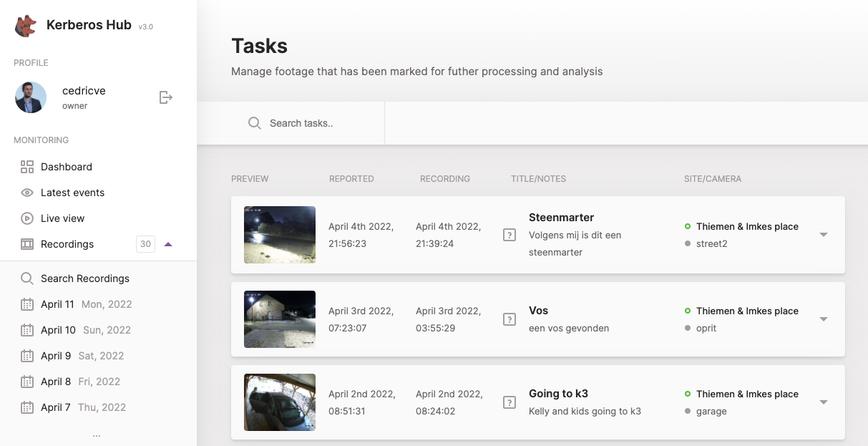Click the Recordings counter badge showing 30
This screenshot has width=868, height=446.
[145, 243]
